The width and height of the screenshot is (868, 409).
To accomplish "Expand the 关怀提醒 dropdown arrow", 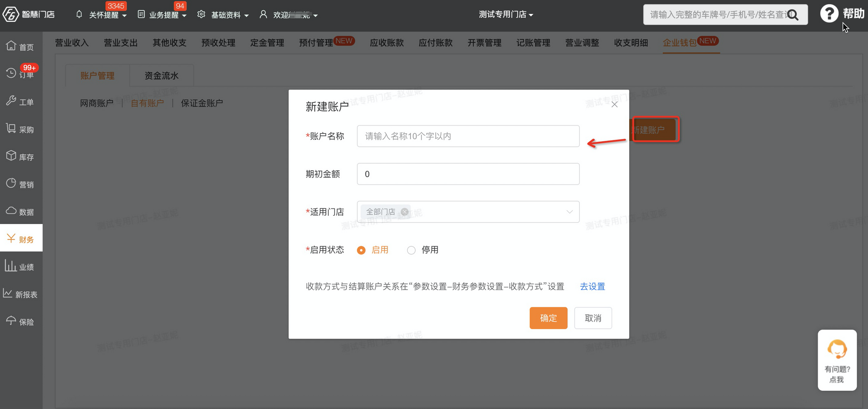I will (125, 16).
